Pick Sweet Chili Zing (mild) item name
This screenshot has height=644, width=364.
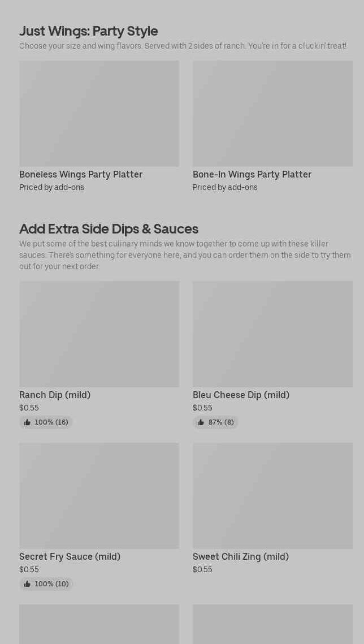point(241,556)
